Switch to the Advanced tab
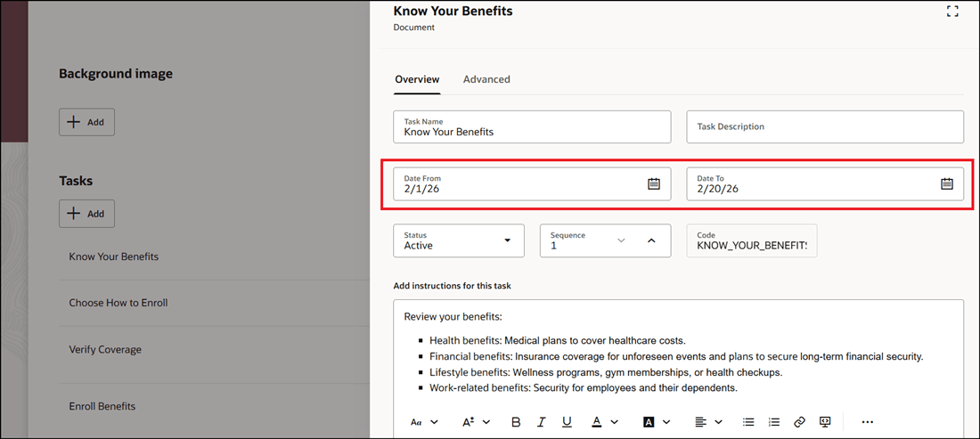The width and height of the screenshot is (980, 439). pos(486,79)
